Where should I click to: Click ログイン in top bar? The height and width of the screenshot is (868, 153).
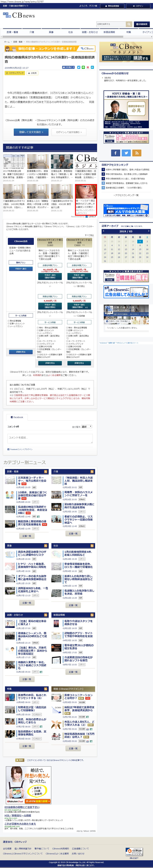[138, 6]
